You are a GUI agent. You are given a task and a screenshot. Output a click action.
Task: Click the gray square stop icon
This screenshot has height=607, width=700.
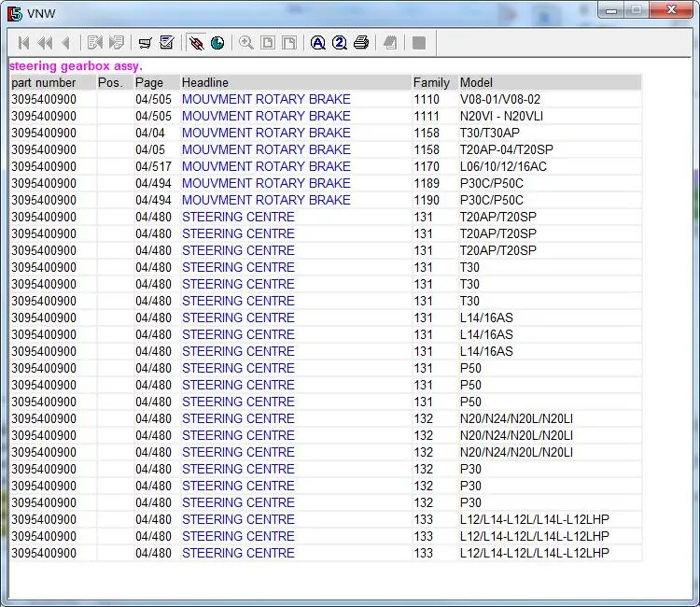419,43
